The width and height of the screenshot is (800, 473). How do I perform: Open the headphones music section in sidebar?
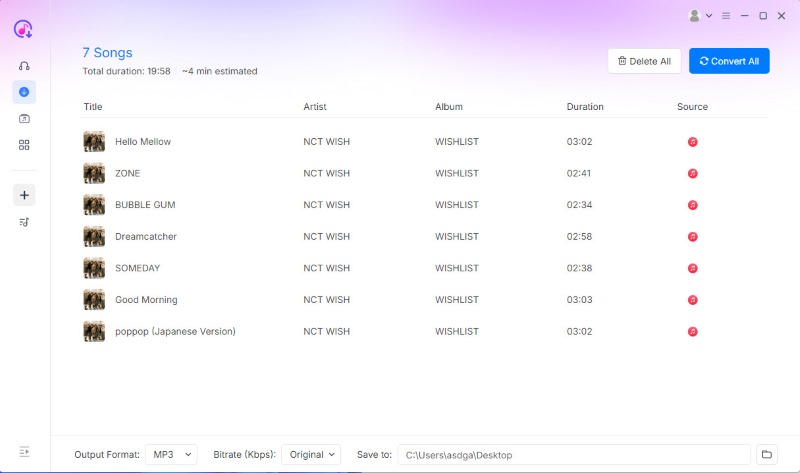(x=24, y=66)
